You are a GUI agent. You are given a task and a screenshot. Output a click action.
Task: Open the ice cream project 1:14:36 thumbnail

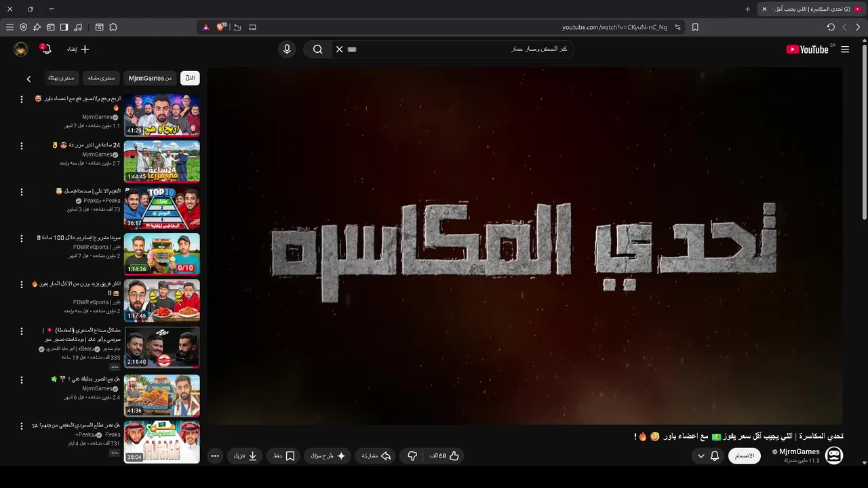(162, 254)
